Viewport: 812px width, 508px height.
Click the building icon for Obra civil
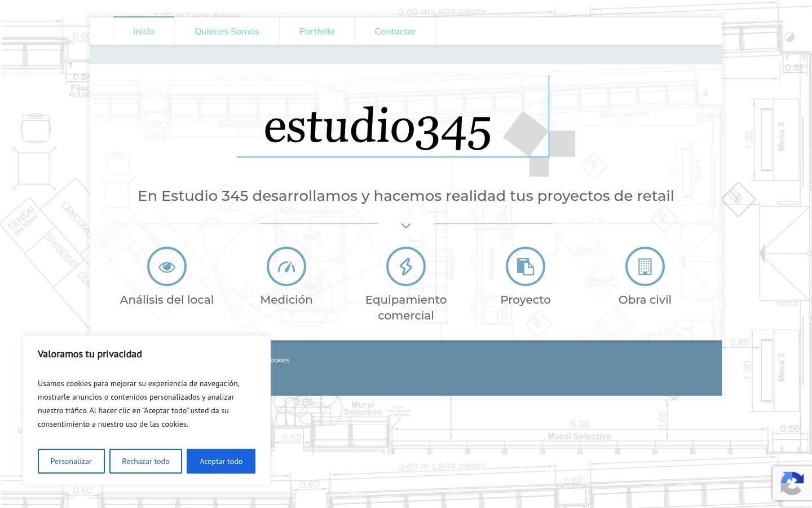[x=645, y=266]
